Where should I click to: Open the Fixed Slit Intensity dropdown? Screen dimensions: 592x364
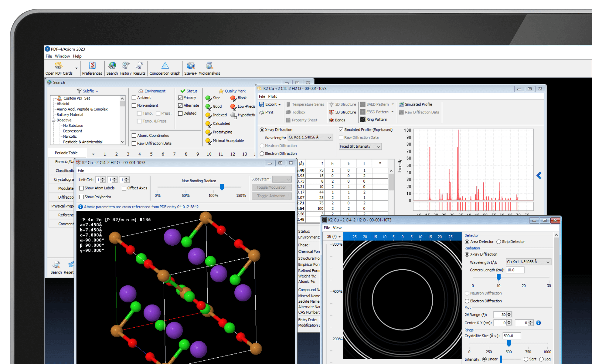click(x=360, y=147)
